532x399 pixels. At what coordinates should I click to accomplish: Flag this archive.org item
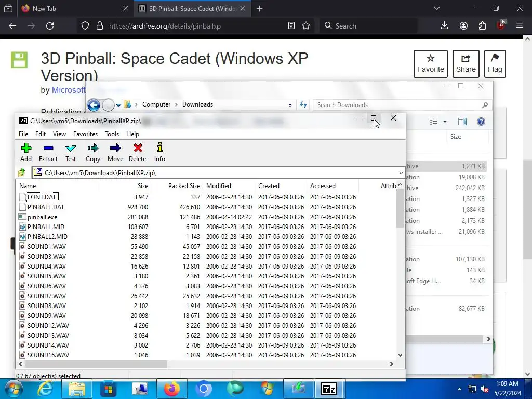click(495, 64)
